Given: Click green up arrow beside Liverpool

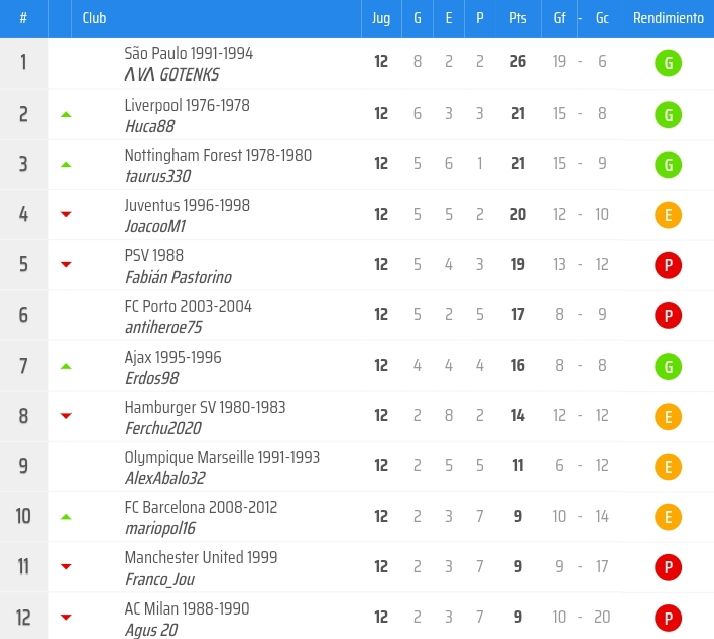Looking at the screenshot, I should [66, 115].
